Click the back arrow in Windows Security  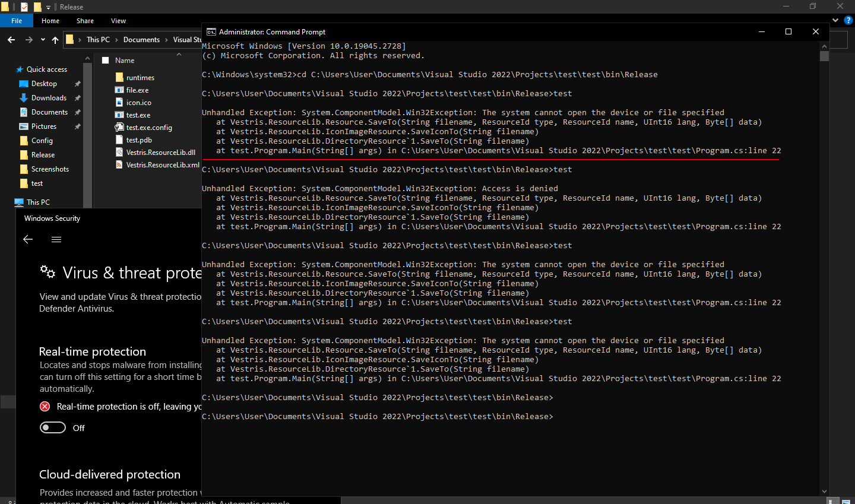(27, 239)
